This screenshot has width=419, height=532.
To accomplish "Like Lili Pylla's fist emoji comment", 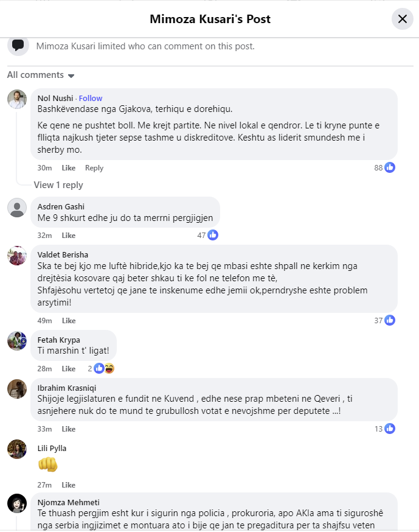I will coord(69,485).
